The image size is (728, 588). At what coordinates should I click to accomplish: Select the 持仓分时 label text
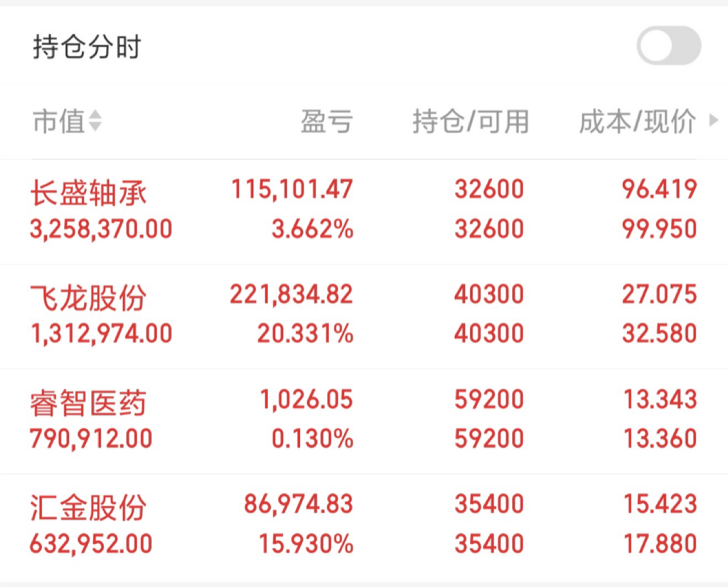click(x=87, y=47)
